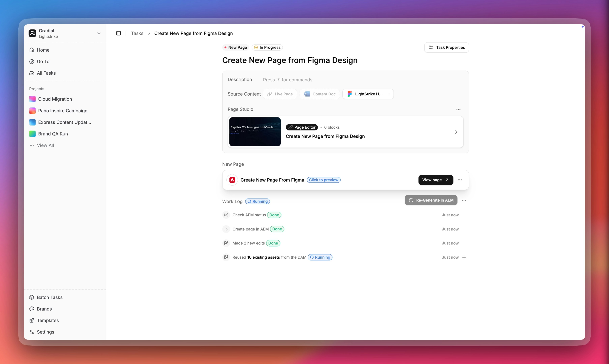Open the Batch Tasks layers icon

tap(32, 297)
